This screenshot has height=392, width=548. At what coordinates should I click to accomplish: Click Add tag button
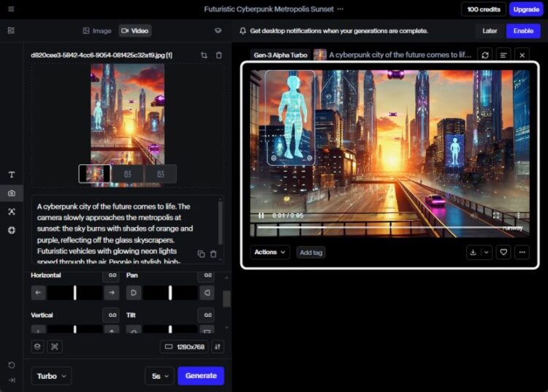[x=311, y=253]
